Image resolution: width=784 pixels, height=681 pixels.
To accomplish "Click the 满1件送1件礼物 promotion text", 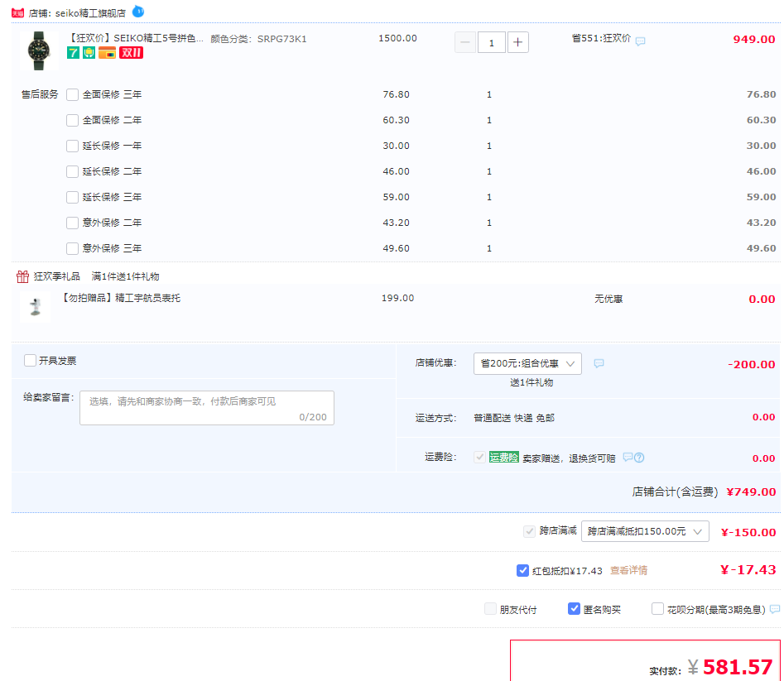I will pyautogui.click(x=126, y=276).
